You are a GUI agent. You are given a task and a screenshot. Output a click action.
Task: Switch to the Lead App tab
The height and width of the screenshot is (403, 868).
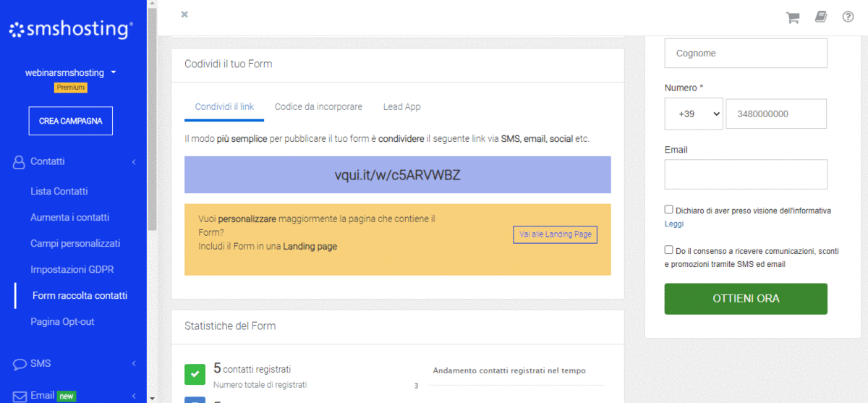[x=402, y=106]
